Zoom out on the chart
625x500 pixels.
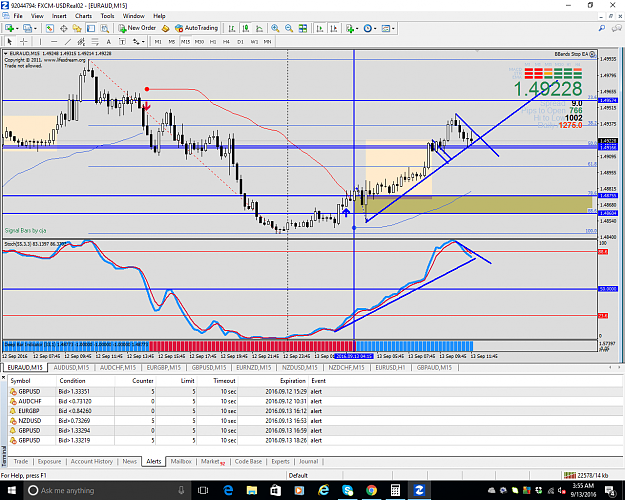coord(289,28)
